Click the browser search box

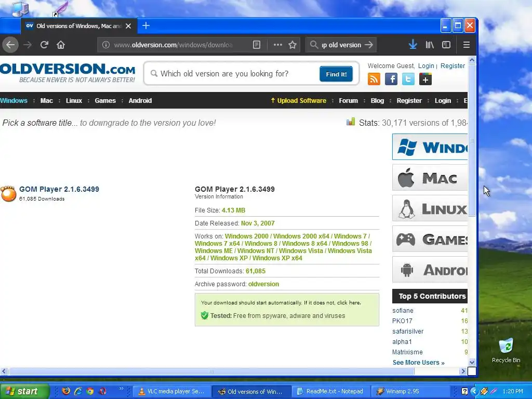341,45
